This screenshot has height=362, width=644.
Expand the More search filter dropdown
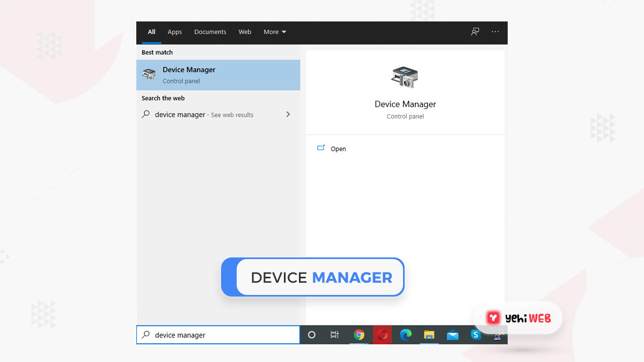pos(275,32)
